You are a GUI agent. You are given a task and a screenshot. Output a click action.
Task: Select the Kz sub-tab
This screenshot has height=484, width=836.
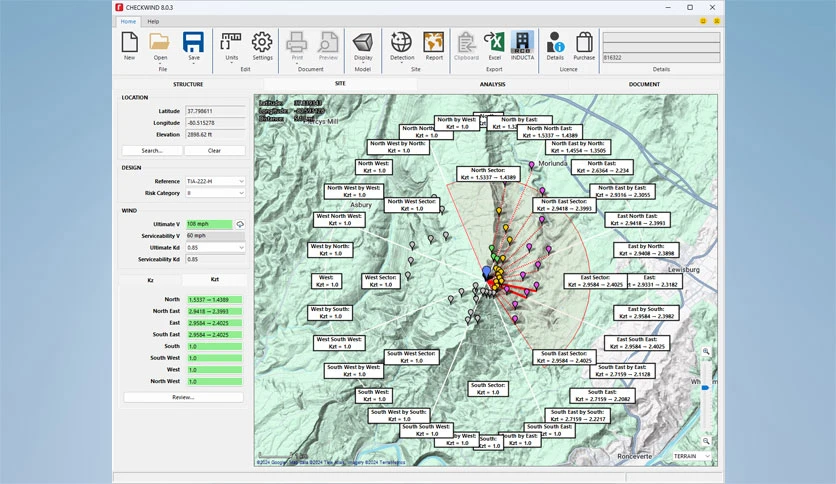click(x=150, y=280)
